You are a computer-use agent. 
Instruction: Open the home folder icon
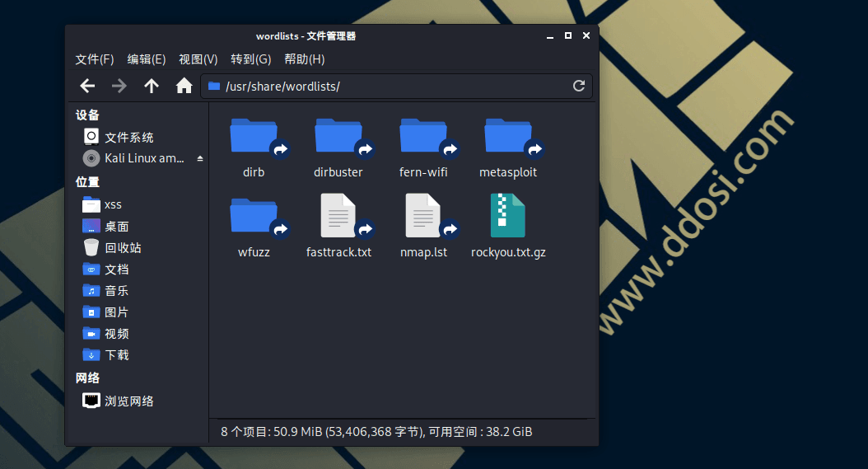tap(184, 86)
